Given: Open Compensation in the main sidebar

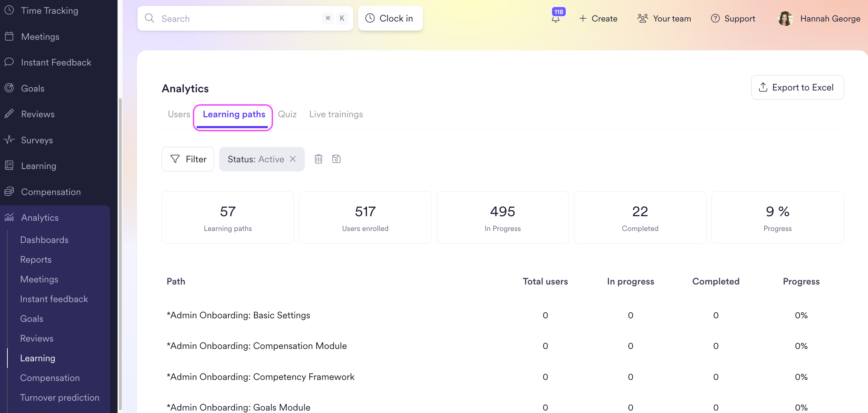Looking at the screenshot, I should coord(51,192).
